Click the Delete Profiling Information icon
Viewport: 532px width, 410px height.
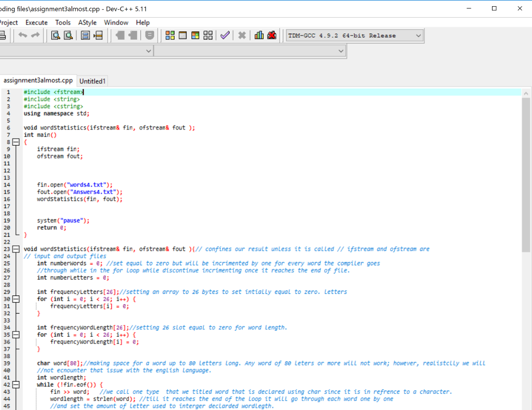(x=271, y=35)
